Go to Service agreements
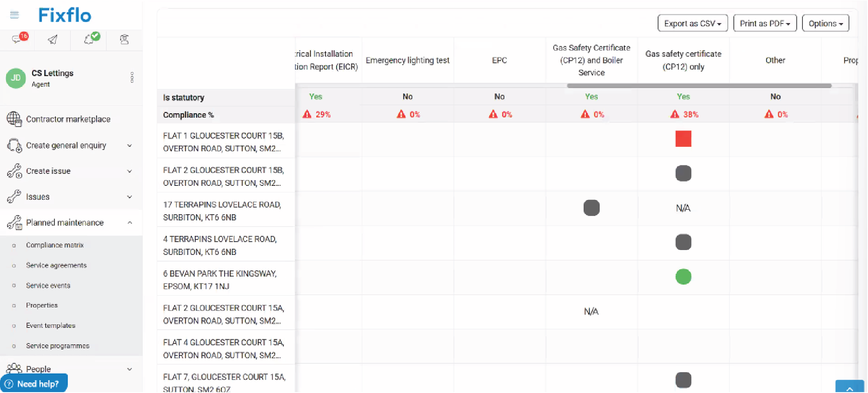868x393 pixels. [56, 266]
